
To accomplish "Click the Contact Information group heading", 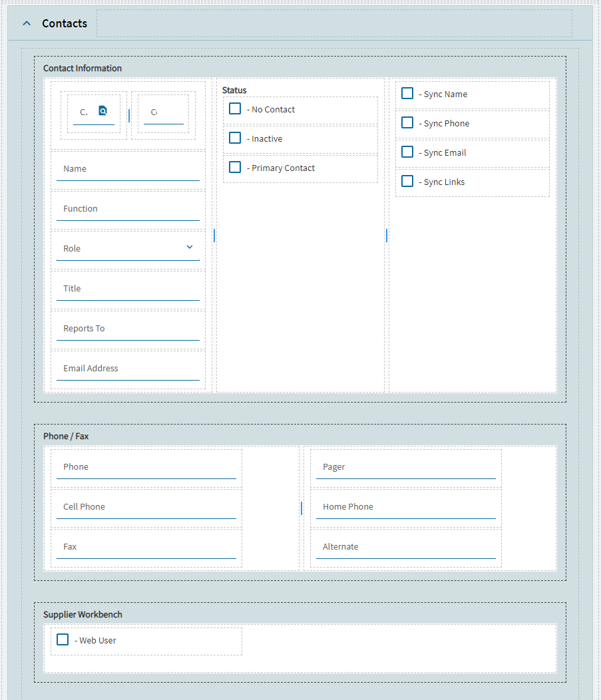I will [x=82, y=69].
